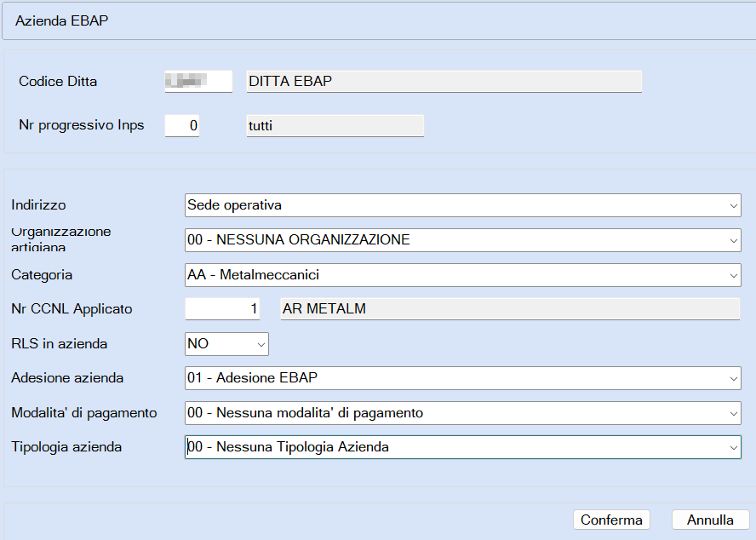Click the Organizzazione artigiana label
Screen dimensions: 756x540
point(61,239)
